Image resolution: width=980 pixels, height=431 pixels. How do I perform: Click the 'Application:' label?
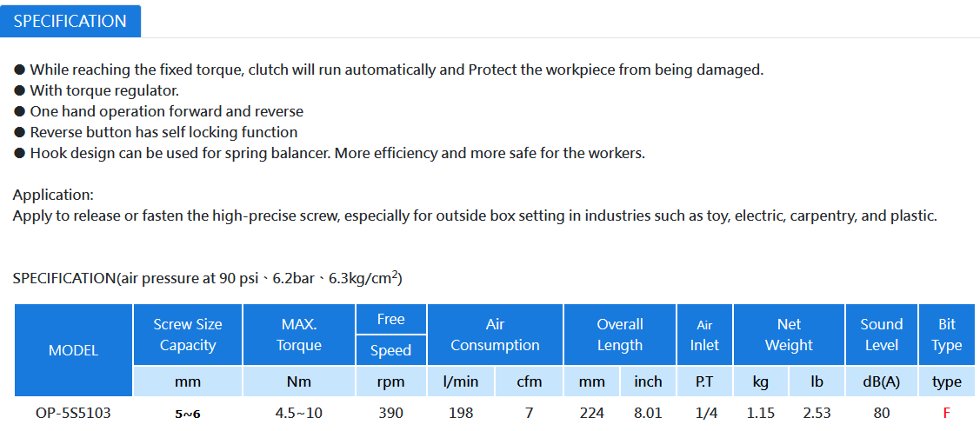[x=53, y=195]
